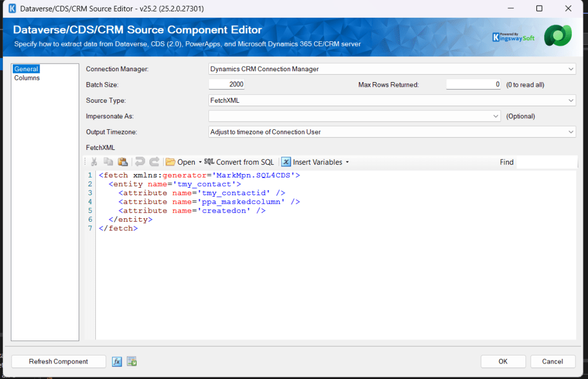Expand the Insert Variables dropdown arrow
Viewport: 588px width, 379px height.
click(347, 162)
